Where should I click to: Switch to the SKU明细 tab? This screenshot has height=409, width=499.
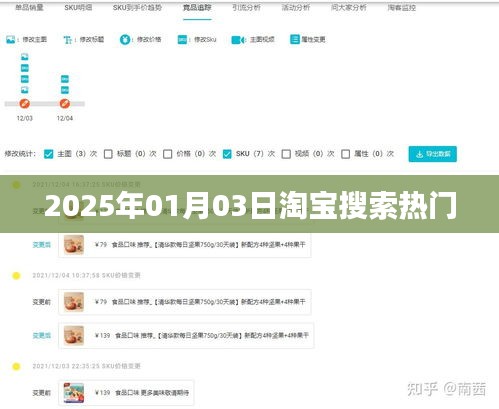point(78,8)
